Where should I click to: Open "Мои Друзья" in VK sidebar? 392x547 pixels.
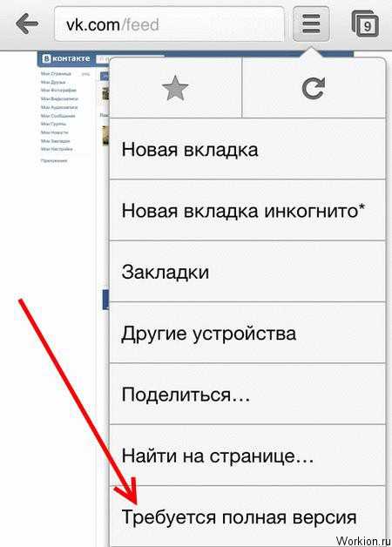click(x=53, y=82)
